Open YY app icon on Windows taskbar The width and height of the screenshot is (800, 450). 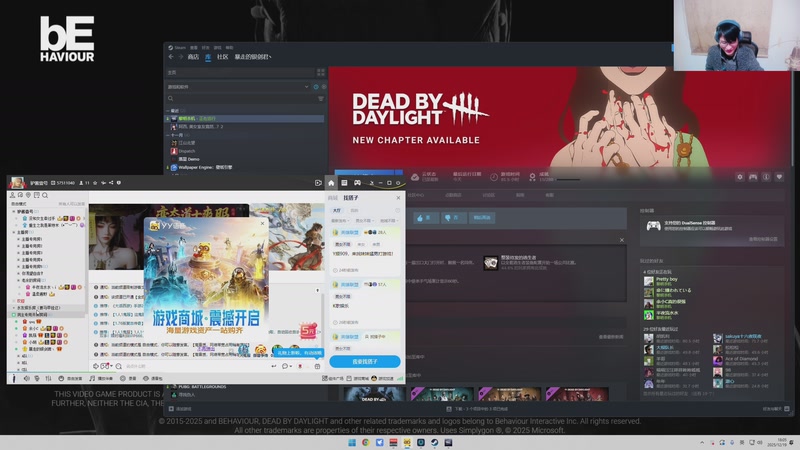coord(407,442)
